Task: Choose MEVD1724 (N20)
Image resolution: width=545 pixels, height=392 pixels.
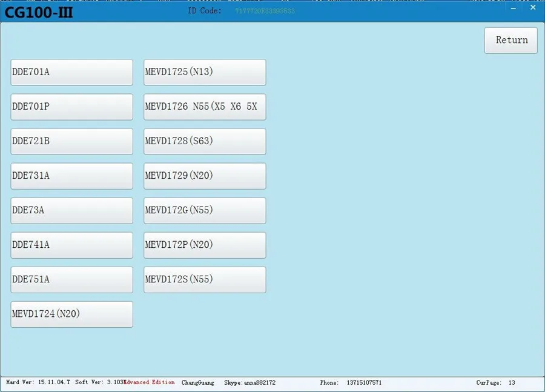Action: pyautogui.click(x=72, y=314)
